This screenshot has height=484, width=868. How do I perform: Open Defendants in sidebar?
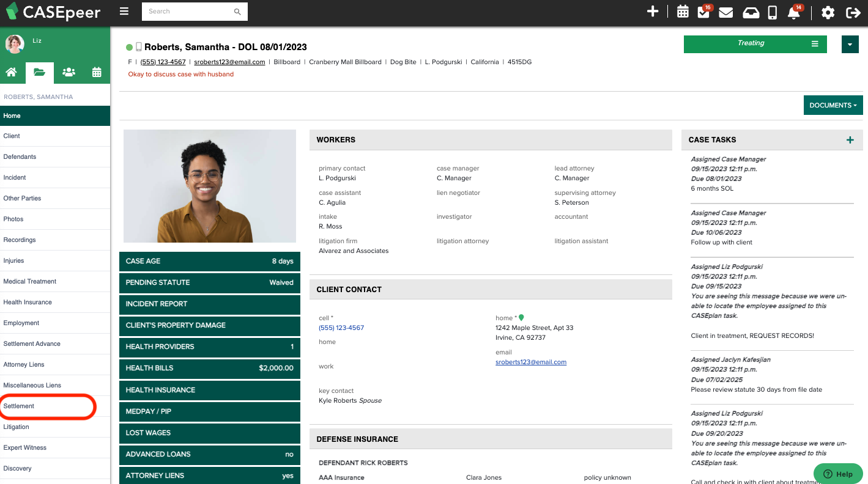pos(55,157)
